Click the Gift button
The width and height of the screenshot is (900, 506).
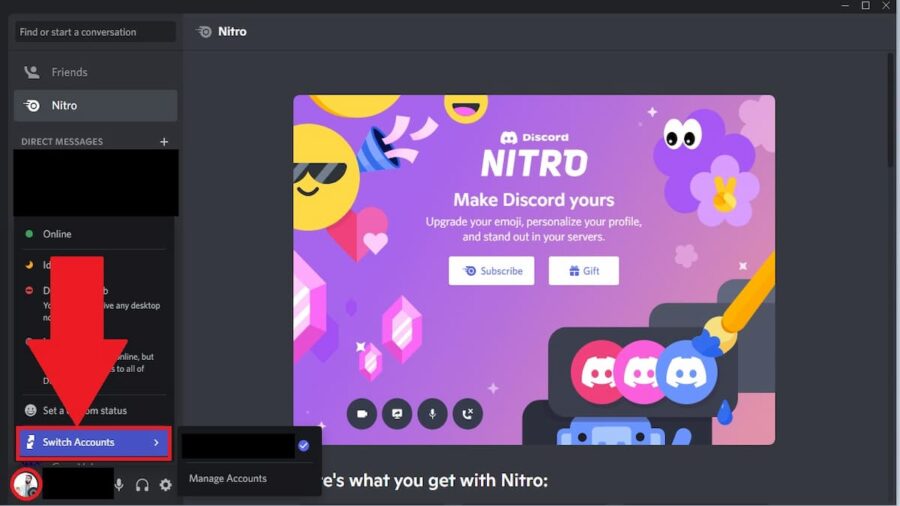point(584,271)
